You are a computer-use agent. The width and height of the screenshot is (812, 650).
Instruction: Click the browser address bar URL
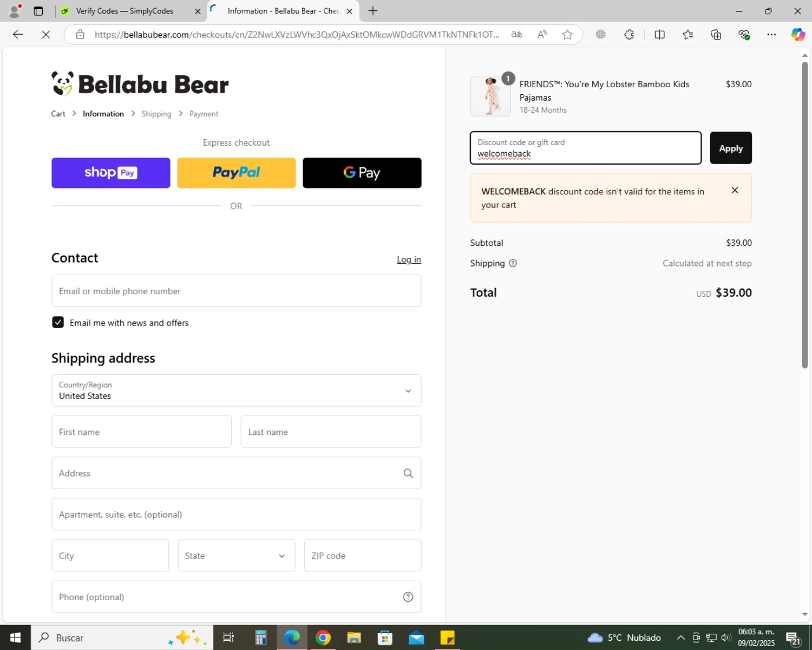click(x=297, y=35)
